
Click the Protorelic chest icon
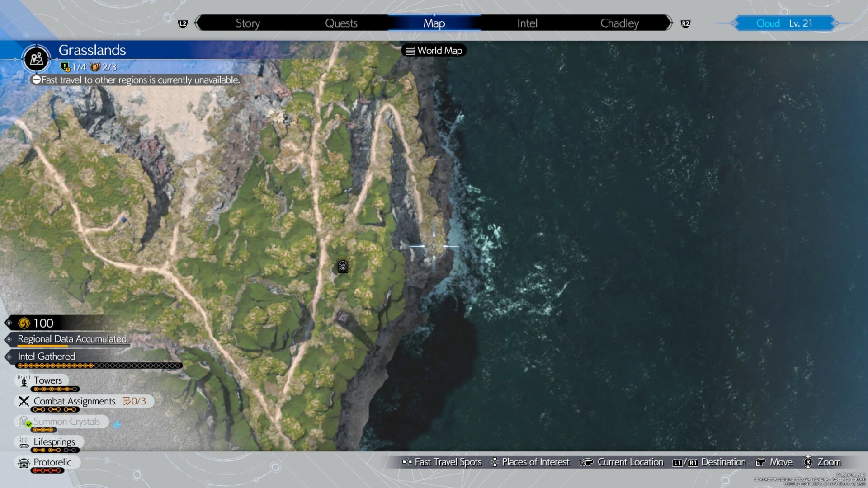(x=24, y=462)
